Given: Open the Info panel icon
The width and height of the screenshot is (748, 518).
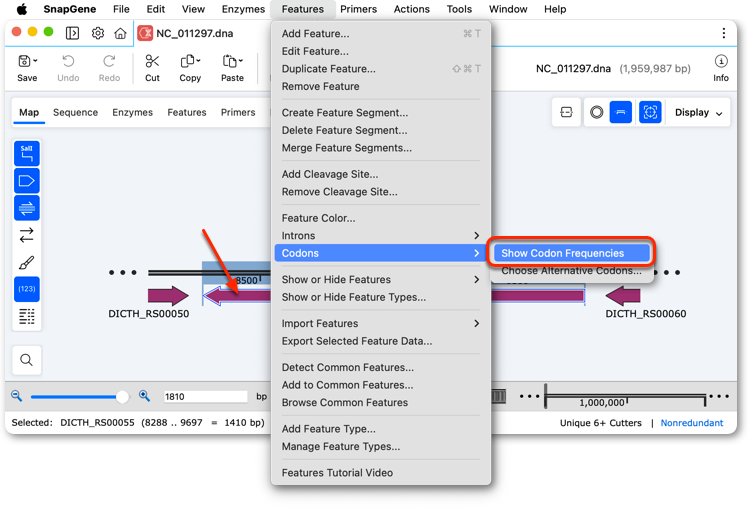Looking at the screenshot, I should point(721,61).
